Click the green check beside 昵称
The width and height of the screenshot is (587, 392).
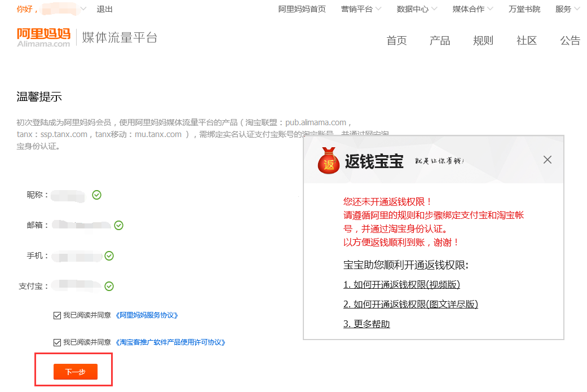pos(96,195)
